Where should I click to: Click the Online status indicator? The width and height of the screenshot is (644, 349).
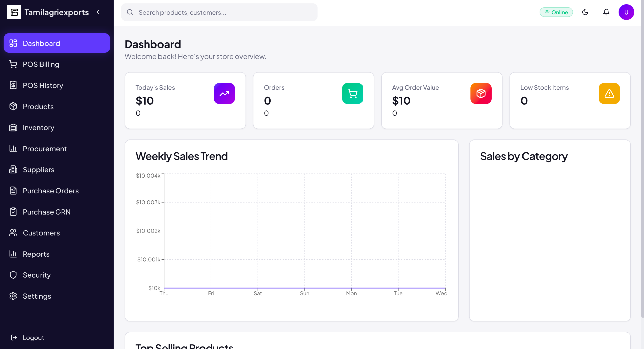(x=556, y=12)
